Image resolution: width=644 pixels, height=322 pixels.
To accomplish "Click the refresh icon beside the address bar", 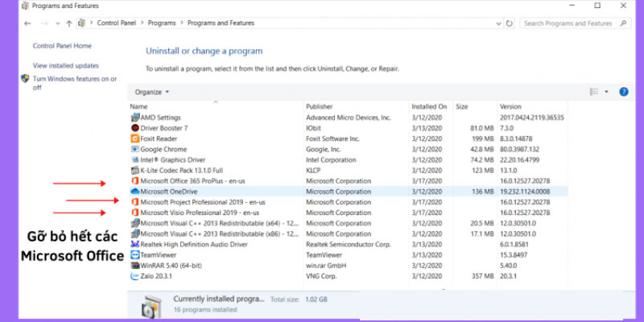I will 510,23.
